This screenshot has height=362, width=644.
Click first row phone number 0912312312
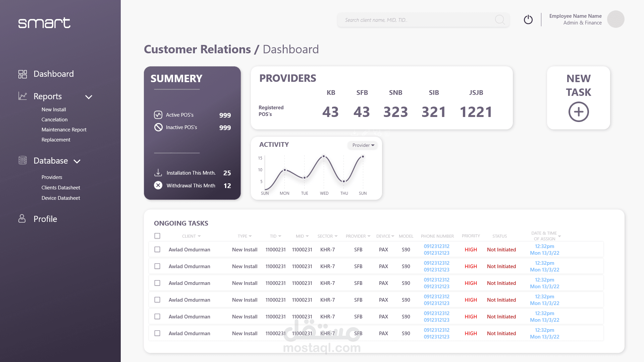point(436,246)
